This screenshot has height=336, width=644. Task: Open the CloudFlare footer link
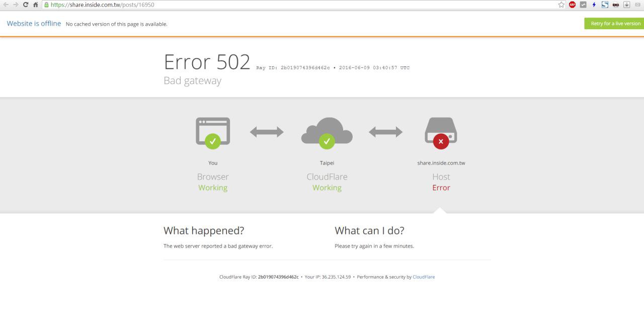point(424,277)
